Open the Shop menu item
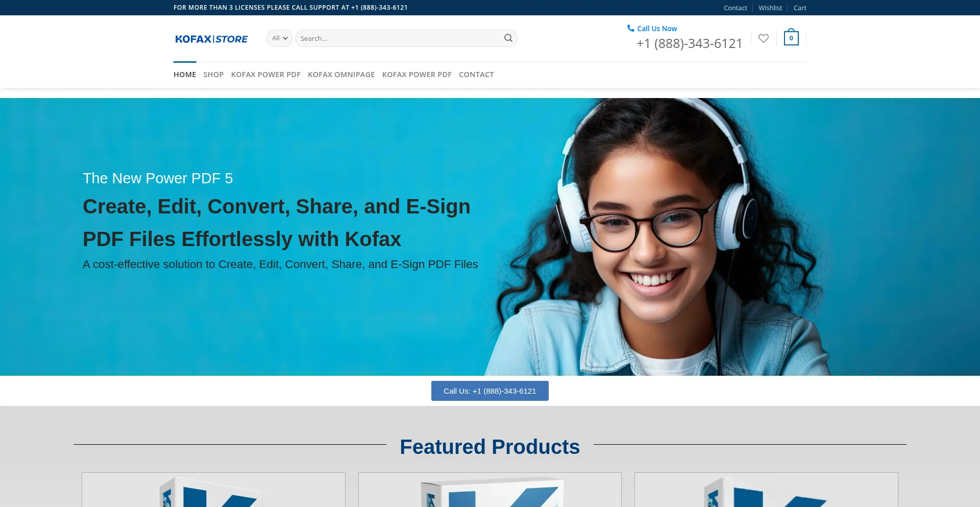The width and height of the screenshot is (980, 507). coord(213,75)
